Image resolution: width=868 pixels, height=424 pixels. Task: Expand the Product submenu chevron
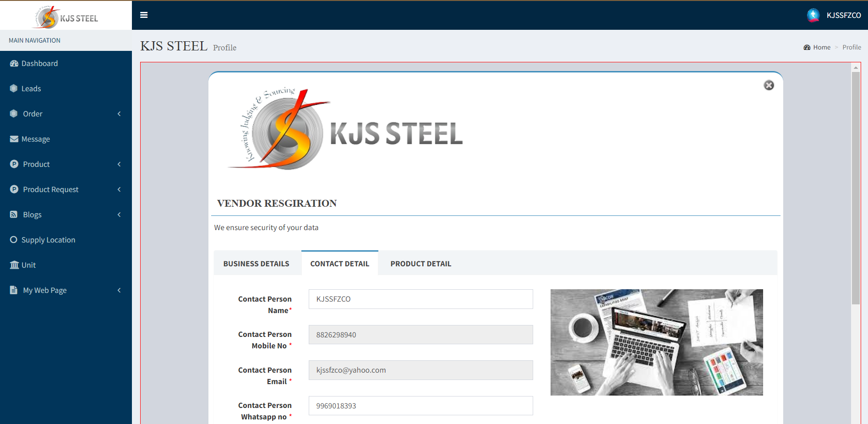point(119,164)
